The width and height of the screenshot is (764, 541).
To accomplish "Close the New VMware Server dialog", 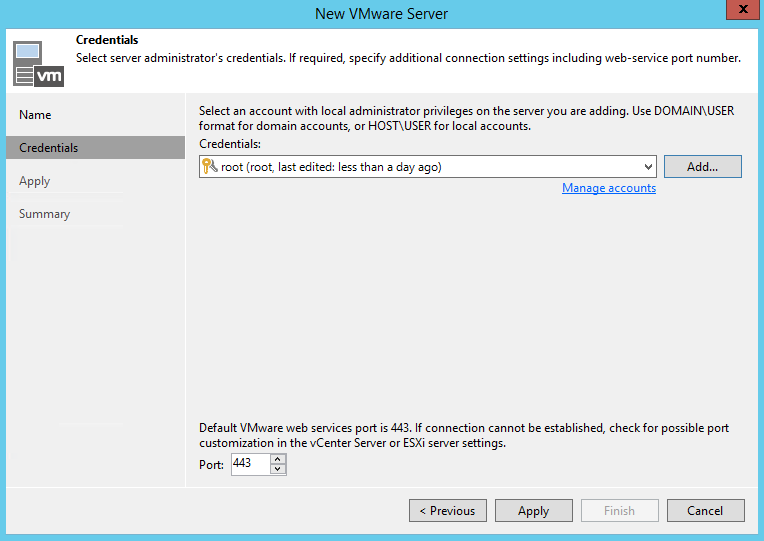I will tap(740, 12).
